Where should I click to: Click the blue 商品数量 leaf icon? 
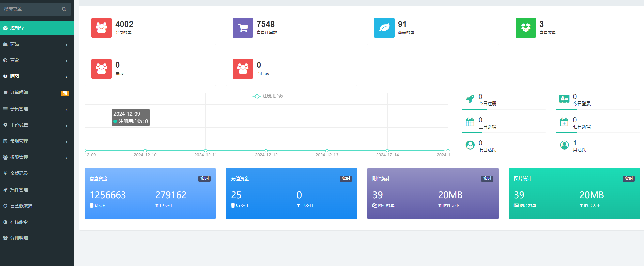click(x=384, y=28)
